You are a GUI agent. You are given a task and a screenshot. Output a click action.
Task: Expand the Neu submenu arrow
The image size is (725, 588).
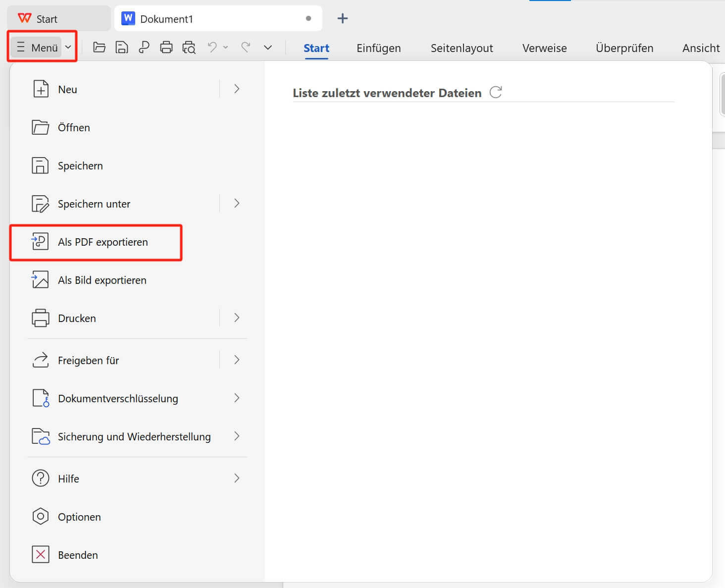click(236, 89)
